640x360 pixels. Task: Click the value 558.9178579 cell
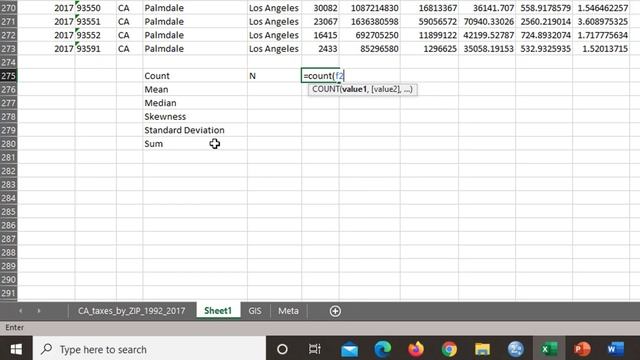pos(544,8)
